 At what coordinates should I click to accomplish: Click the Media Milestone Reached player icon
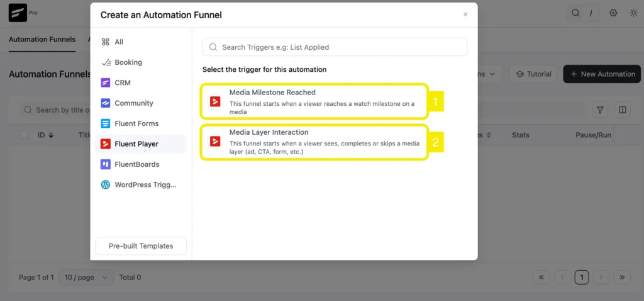click(215, 101)
